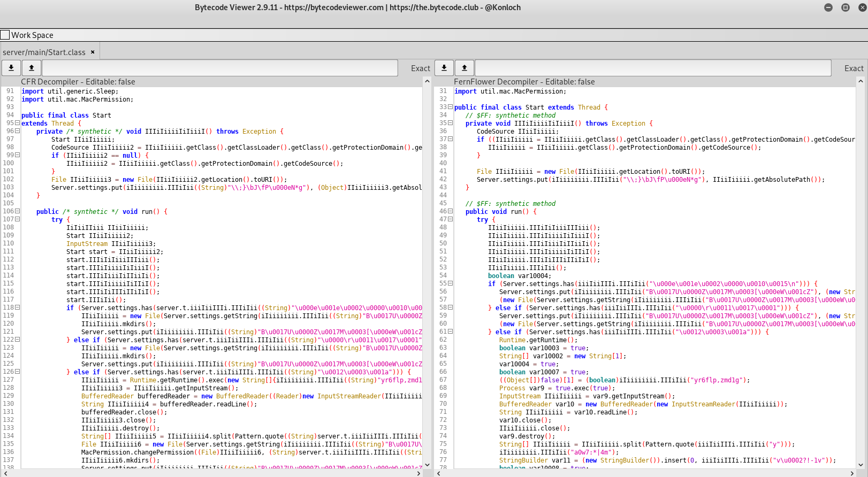Maximize the Bytecode Viewer window

pyautogui.click(x=846, y=7)
